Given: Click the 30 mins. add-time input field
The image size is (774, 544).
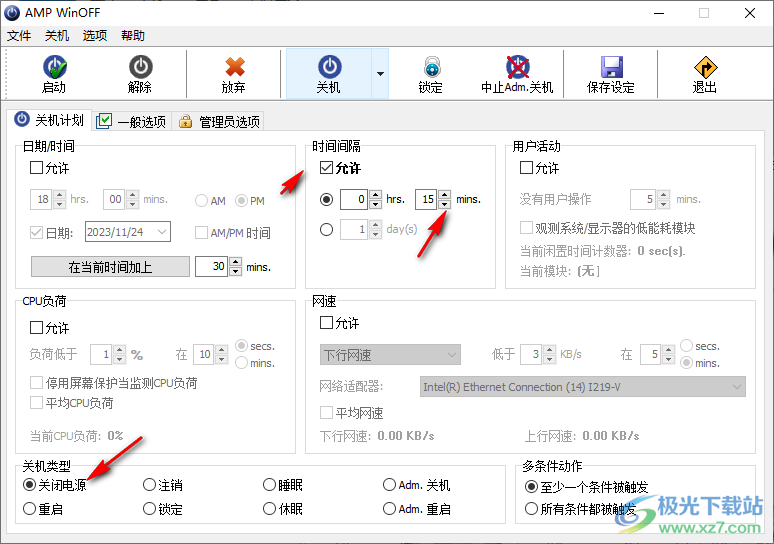Looking at the screenshot, I should pyautogui.click(x=212, y=267).
